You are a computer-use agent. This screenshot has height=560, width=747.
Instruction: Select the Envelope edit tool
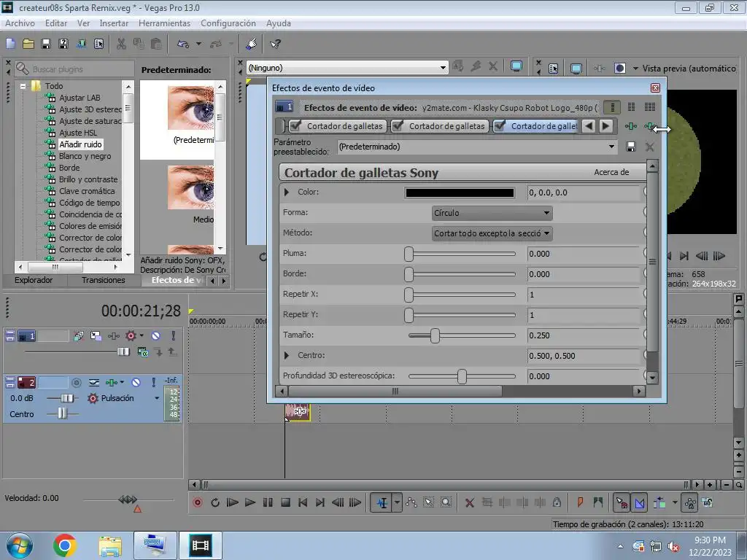coord(411,502)
